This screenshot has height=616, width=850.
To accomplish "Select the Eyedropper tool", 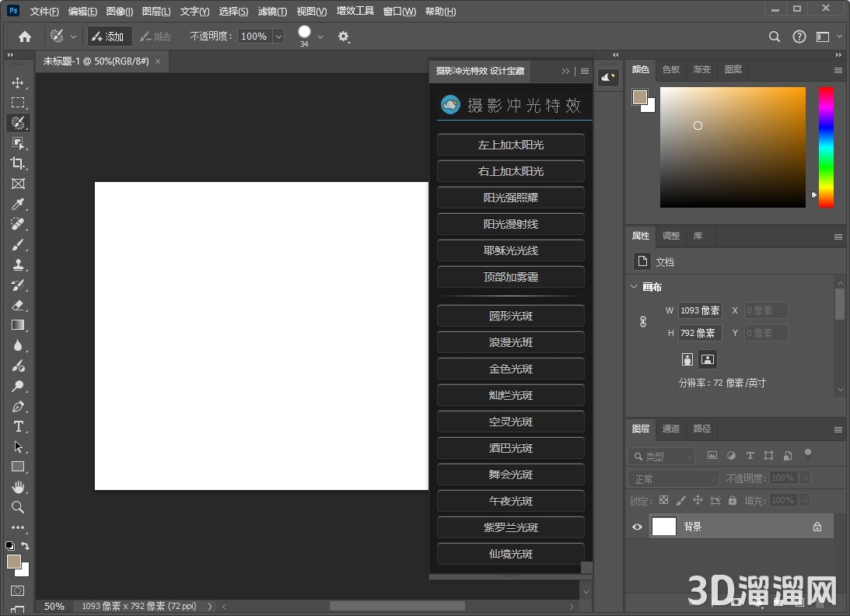I will [x=18, y=204].
